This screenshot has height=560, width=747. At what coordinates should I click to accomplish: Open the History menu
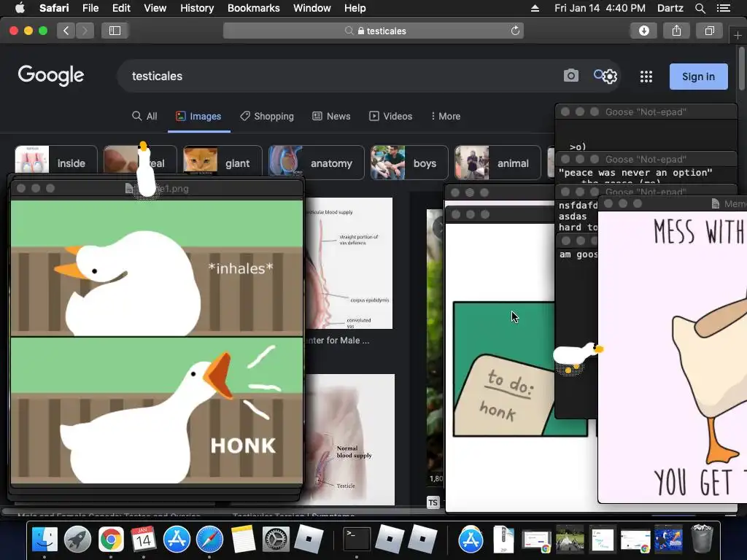(x=197, y=8)
